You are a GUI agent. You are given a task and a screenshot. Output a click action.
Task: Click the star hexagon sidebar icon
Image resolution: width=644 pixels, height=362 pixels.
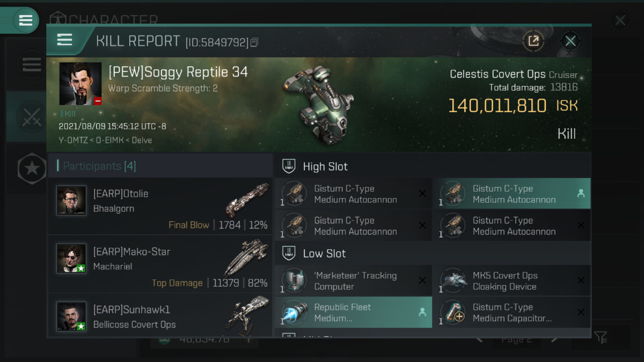32,168
